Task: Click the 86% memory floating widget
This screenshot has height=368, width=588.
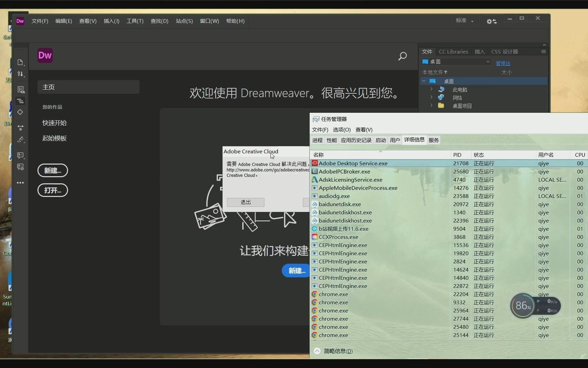Action: 523,306
